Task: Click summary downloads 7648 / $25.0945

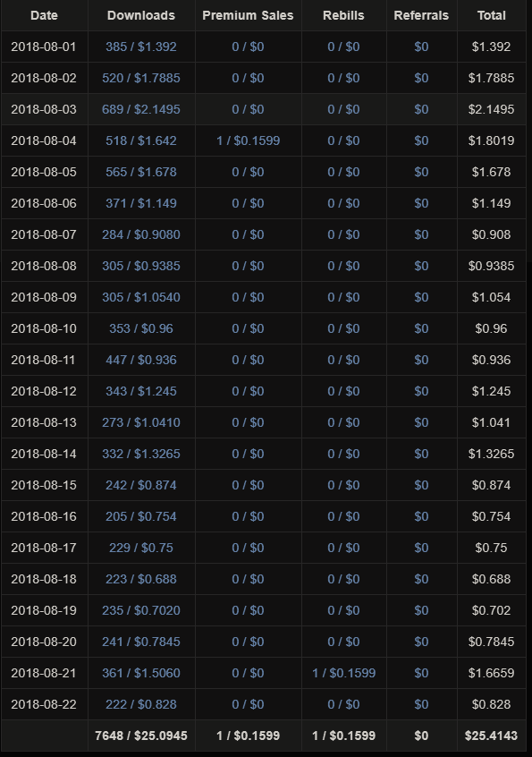Action: [x=141, y=736]
